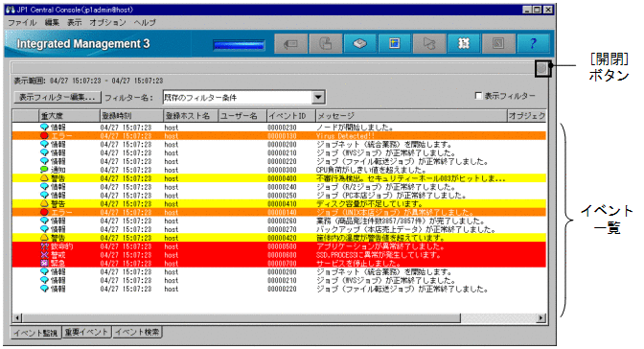Click red error icon for Virus Detected row

(44, 135)
